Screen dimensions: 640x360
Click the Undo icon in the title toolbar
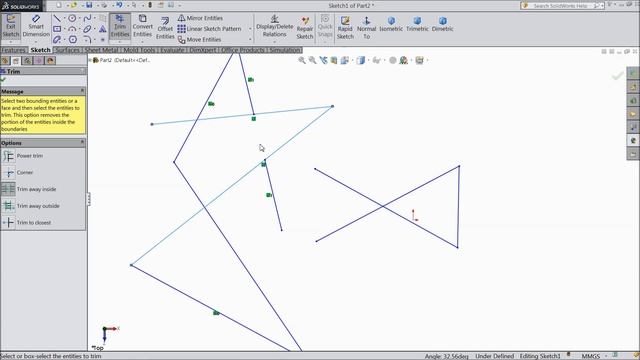[x=119, y=5]
